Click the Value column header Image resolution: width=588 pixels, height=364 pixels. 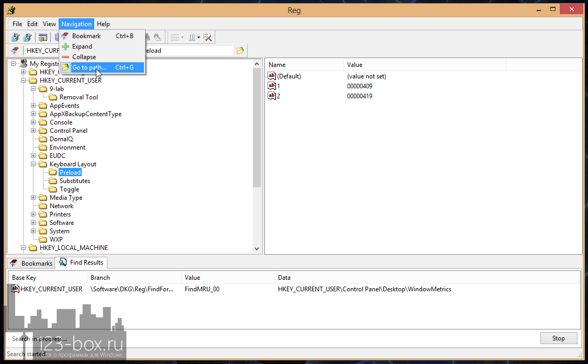(354, 65)
